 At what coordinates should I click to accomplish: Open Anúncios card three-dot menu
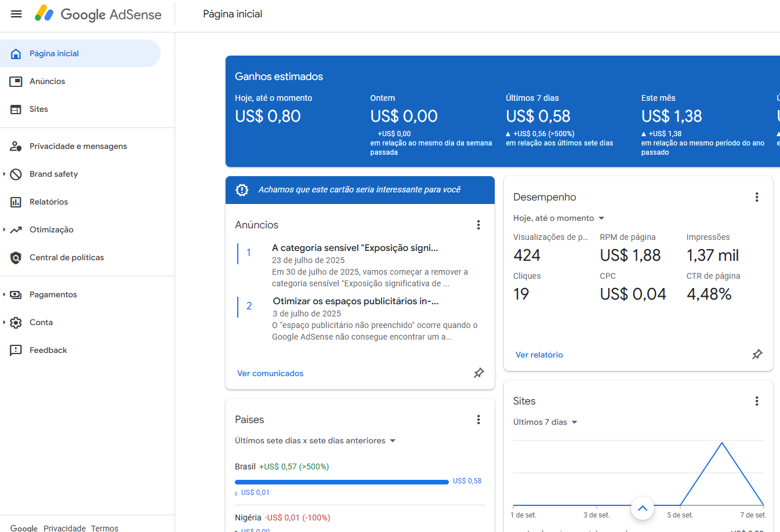[x=478, y=225]
